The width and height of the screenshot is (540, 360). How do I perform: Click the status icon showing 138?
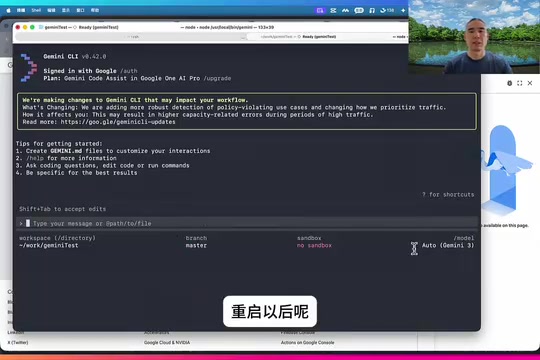click(x=387, y=11)
